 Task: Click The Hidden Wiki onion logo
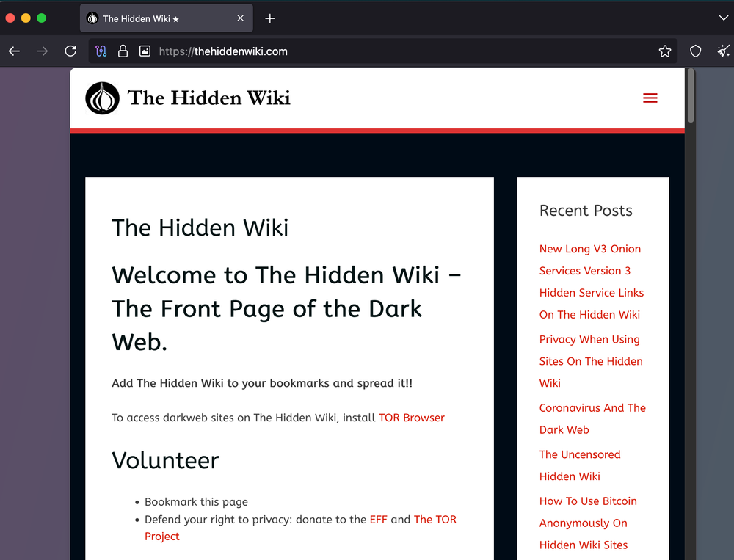tap(102, 98)
